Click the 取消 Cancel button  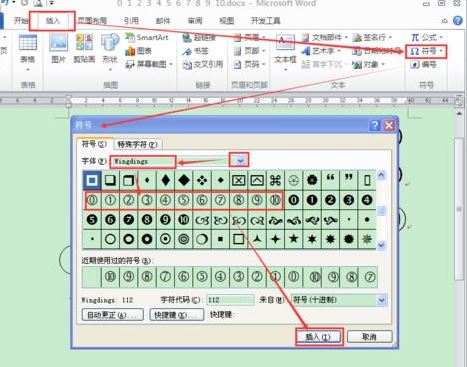[x=370, y=337]
